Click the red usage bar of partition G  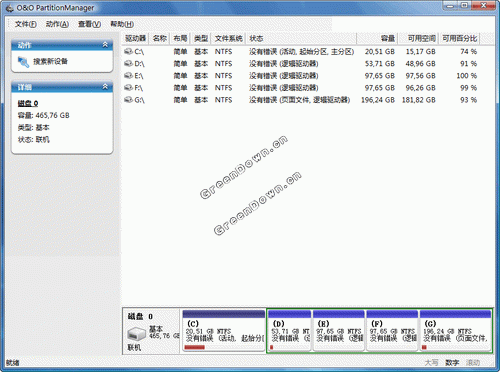(424, 347)
